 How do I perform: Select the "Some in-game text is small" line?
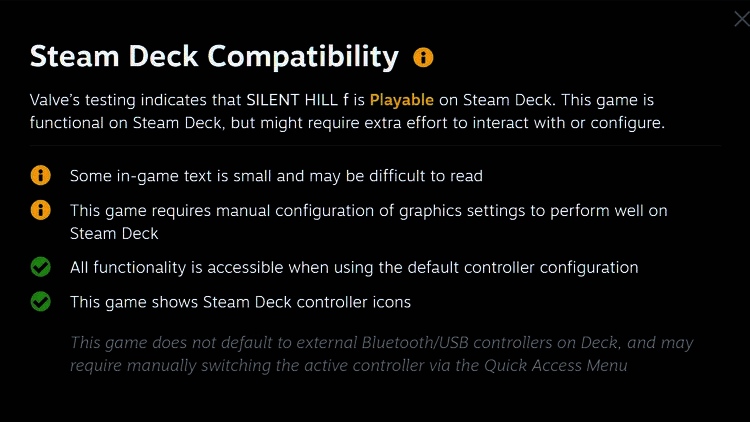click(x=276, y=176)
